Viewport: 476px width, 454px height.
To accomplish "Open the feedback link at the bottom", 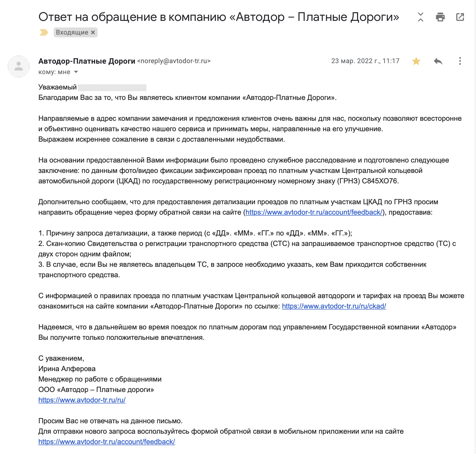I will (106, 442).
